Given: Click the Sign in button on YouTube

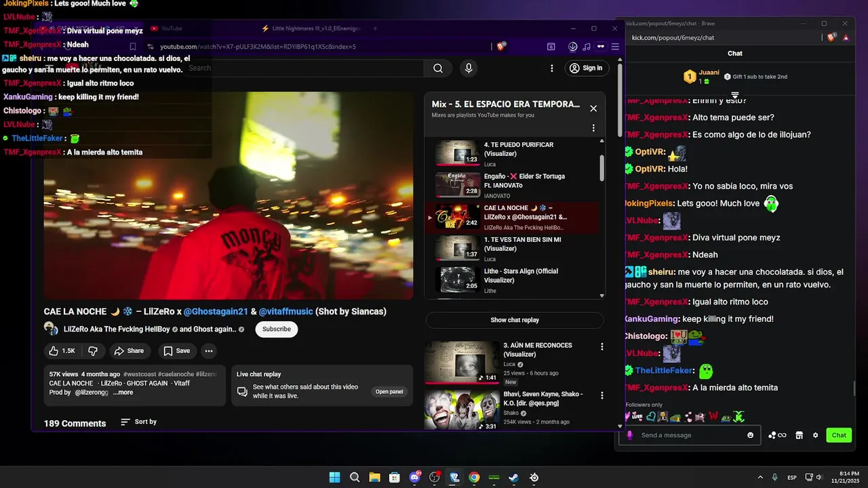Looking at the screenshot, I should point(586,68).
